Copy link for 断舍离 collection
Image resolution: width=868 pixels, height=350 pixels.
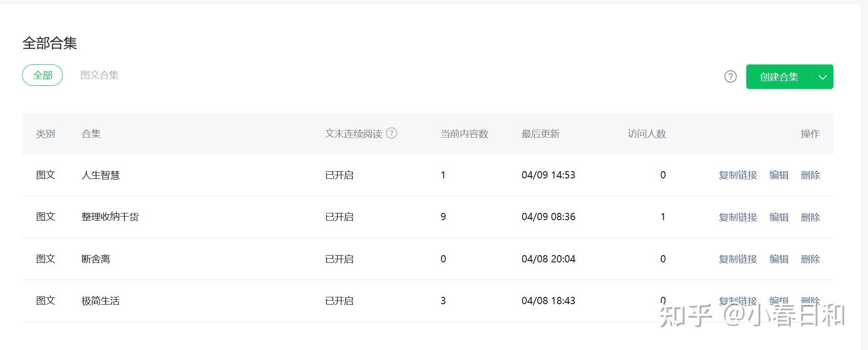[738, 259]
